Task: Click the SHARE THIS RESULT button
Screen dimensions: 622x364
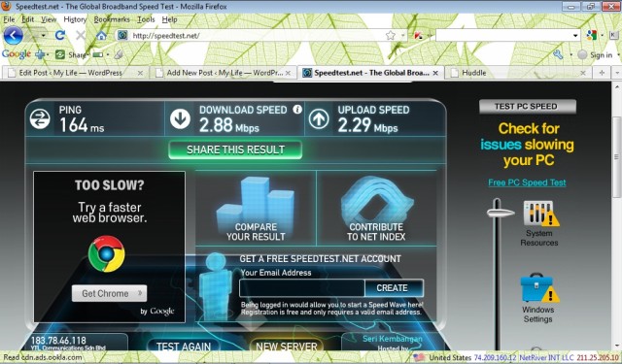Action: point(235,149)
